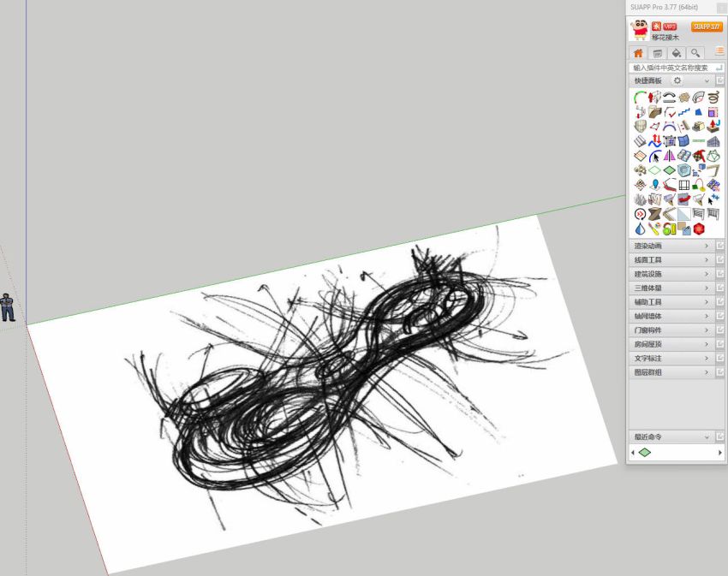Pop out the 三维体量 panel
Screen dimensions: 728x576
pyautogui.click(x=720, y=288)
